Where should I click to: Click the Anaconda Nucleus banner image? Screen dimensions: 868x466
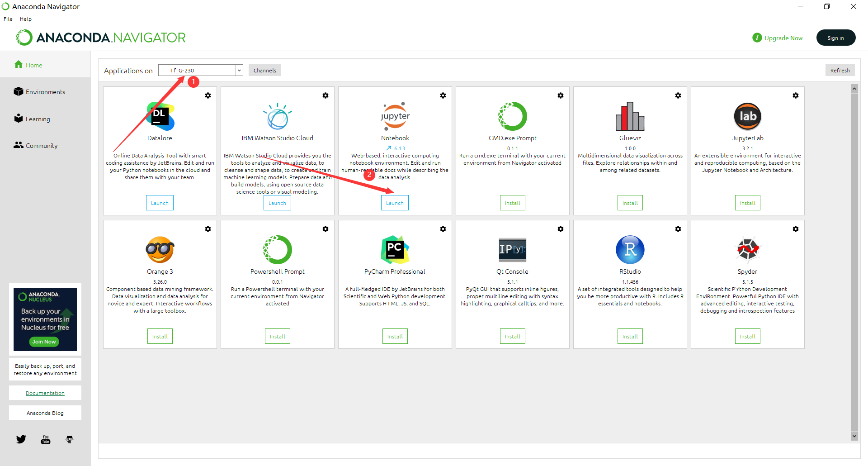(45, 319)
